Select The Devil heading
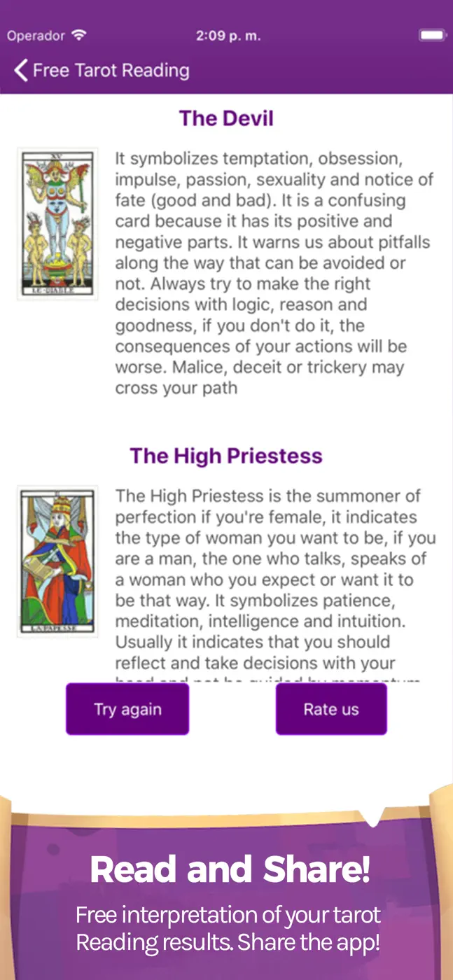Viewport: 453px width, 980px height. pyautogui.click(x=226, y=118)
